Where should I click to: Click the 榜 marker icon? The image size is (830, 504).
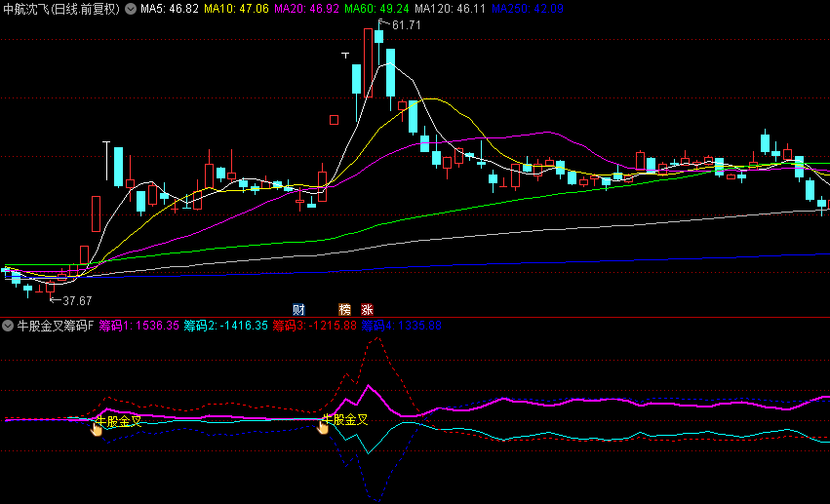344,310
